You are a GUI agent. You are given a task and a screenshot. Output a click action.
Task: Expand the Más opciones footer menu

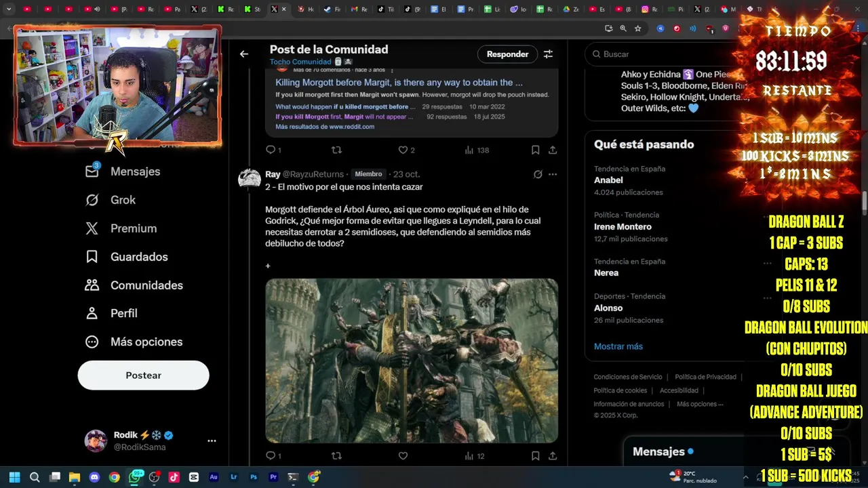point(700,404)
